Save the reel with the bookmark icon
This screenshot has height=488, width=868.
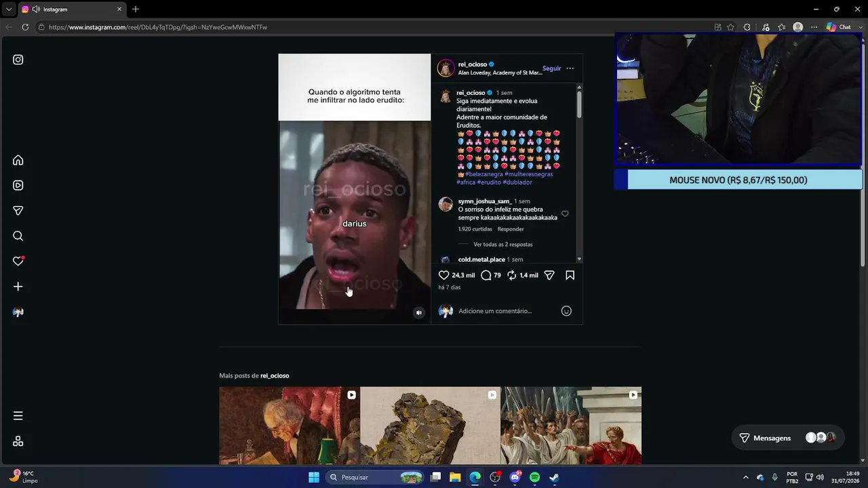pyautogui.click(x=570, y=275)
